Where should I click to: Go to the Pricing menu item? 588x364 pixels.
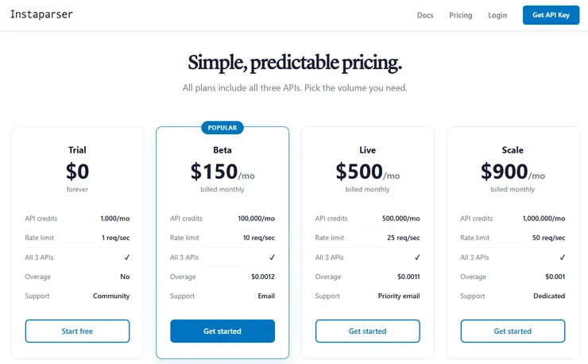460,15
